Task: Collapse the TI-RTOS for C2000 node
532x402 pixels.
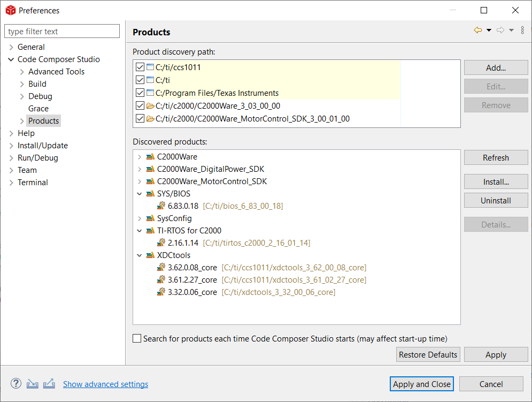Action: (x=140, y=230)
